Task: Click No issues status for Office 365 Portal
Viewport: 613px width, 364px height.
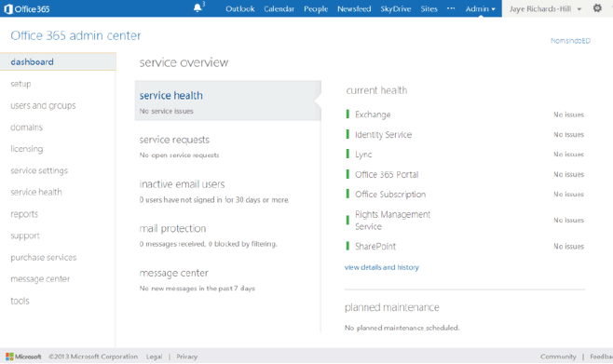Action: point(568,174)
